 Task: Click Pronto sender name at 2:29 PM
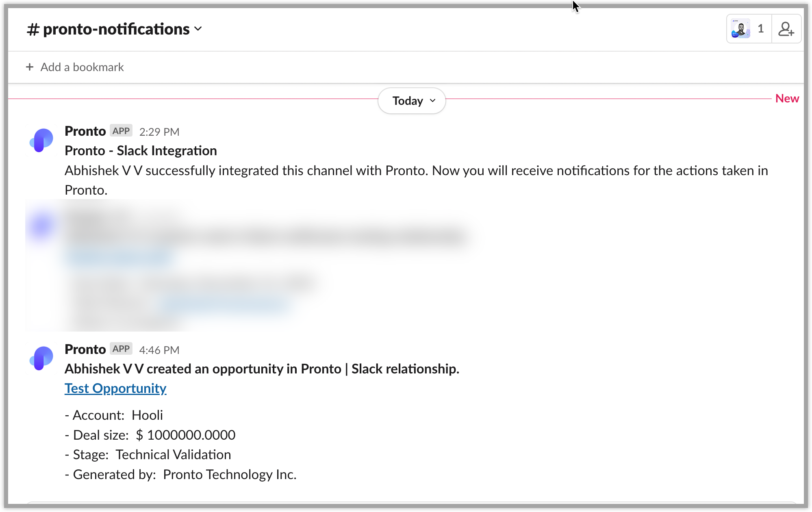tap(85, 131)
